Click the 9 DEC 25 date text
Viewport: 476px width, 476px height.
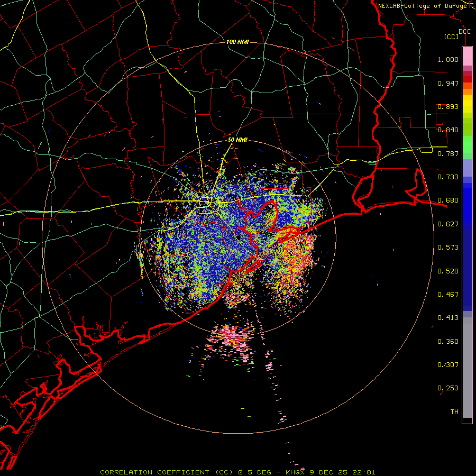point(328,472)
